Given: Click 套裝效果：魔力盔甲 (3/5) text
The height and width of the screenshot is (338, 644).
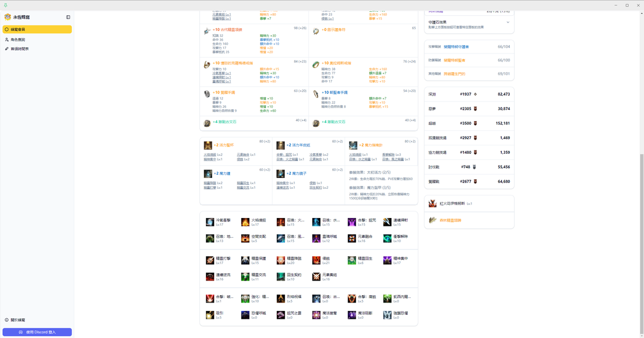Looking at the screenshot, I should [x=369, y=188].
